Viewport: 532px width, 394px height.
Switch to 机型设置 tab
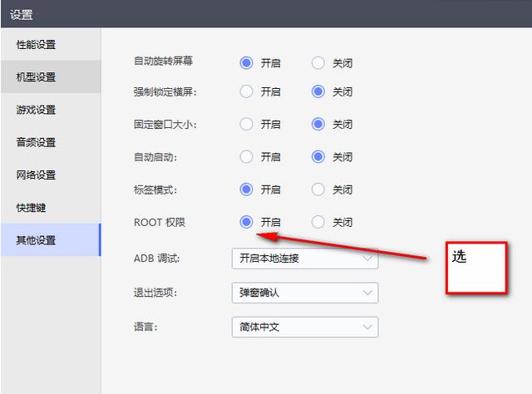coord(37,77)
